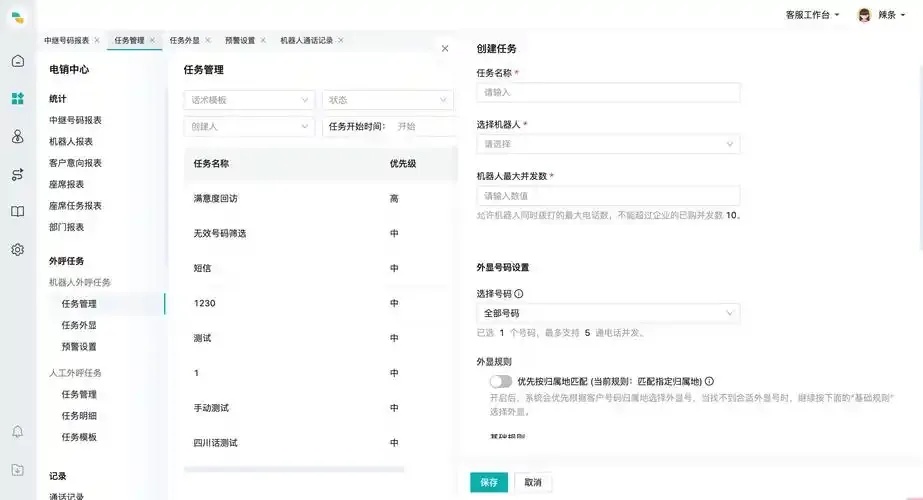Image resolution: width=923 pixels, height=500 pixels.
Task: Open 部门报表 in left menu
Action: tap(67, 227)
